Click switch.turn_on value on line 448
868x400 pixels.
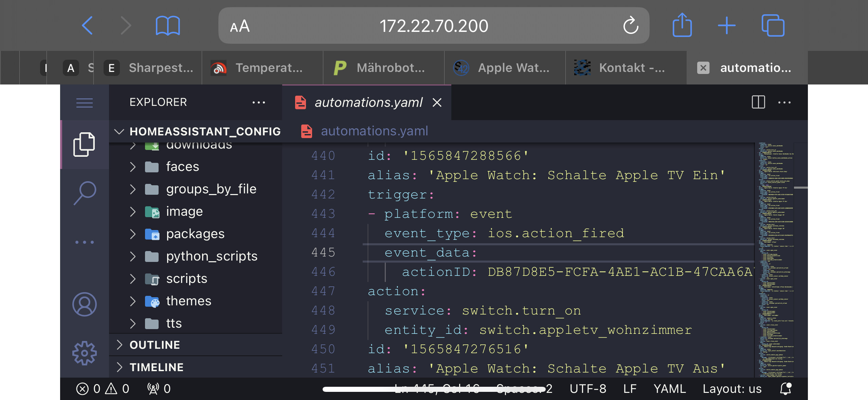(x=521, y=310)
